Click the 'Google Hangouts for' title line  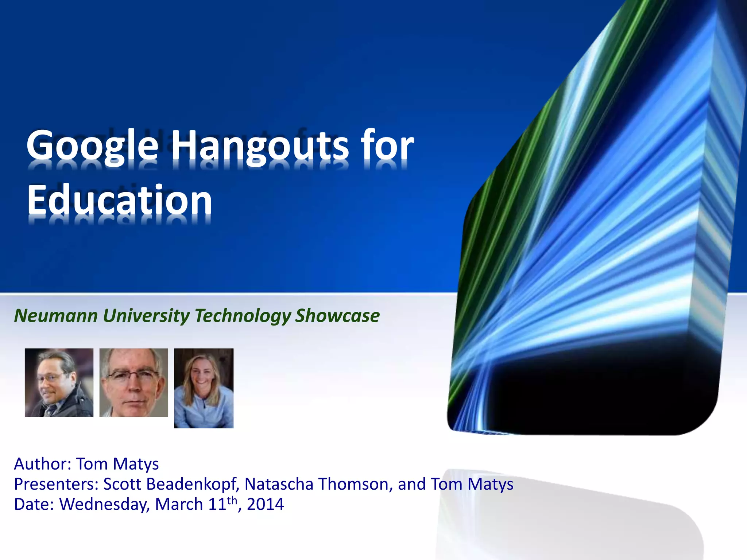tap(220, 146)
